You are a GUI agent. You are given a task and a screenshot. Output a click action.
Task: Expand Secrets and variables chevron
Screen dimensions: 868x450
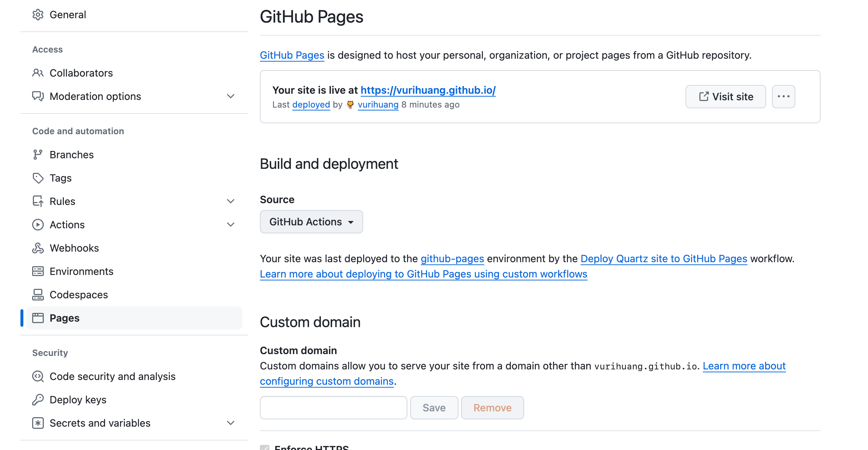pos(231,423)
